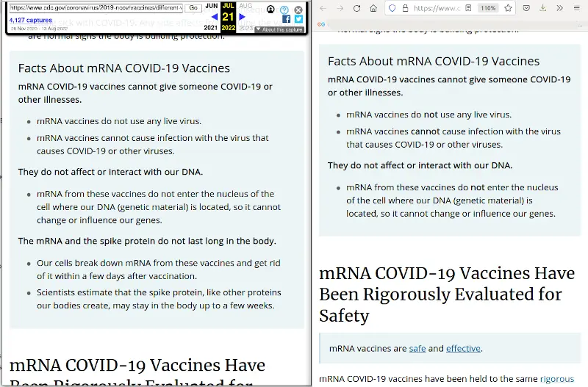Save the page to Pocket
The image size is (588, 387).
click(x=526, y=8)
